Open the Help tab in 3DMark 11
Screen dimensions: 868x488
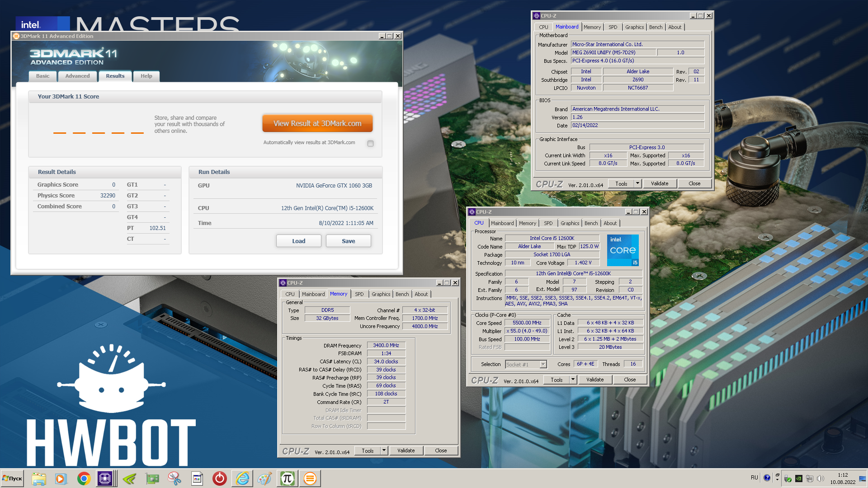[146, 76]
